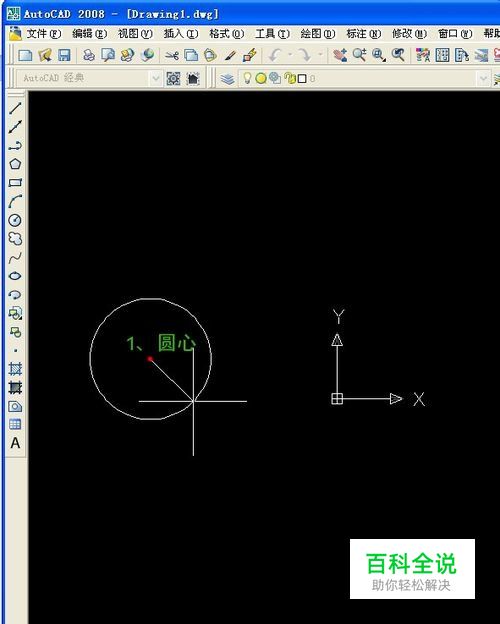Select the Gradient fill tool

[15, 387]
